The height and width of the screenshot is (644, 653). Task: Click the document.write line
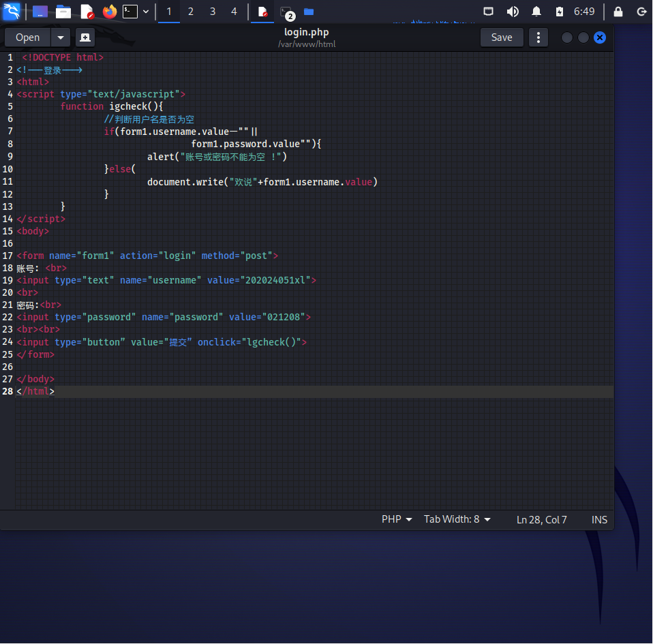click(x=262, y=182)
